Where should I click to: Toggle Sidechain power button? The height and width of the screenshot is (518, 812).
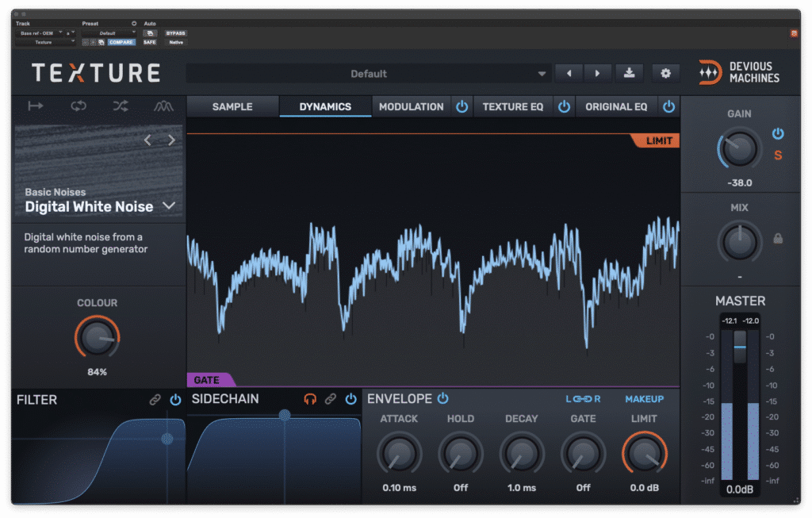(x=350, y=399)
